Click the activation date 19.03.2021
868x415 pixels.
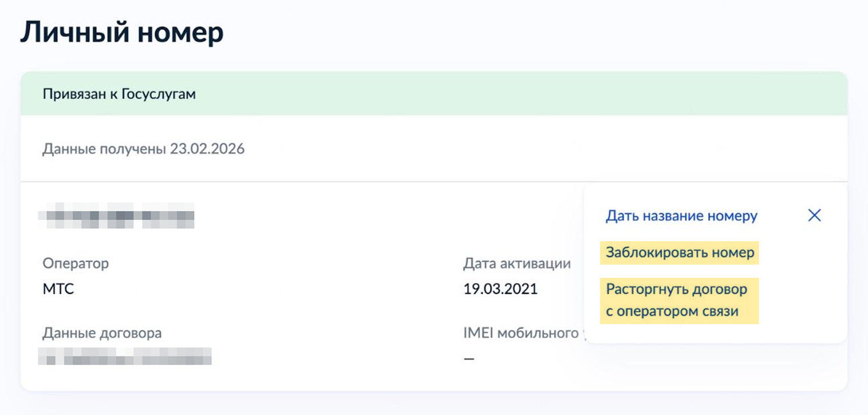pos(500,289)
